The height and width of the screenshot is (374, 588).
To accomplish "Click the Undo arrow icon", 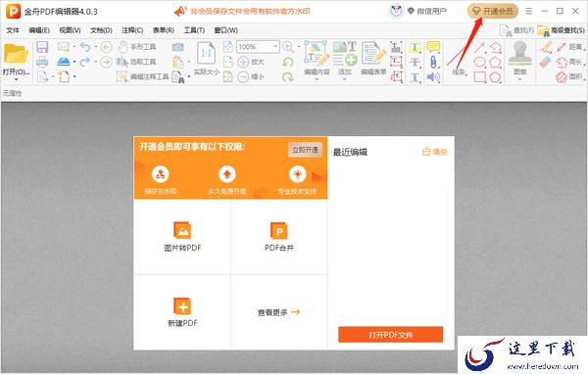I will tap(85, 47).
